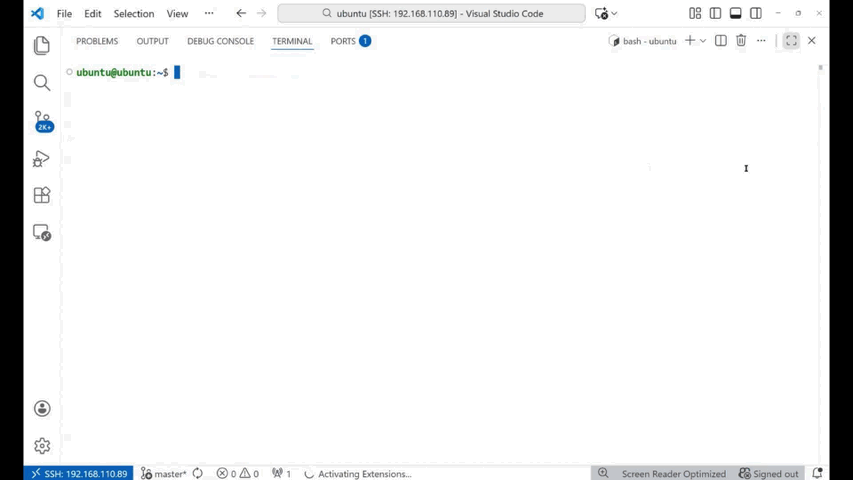Open the launch profile dropdown next to plus
Viewport: 853px width, 480px height.
pyautogui.click(x=703, y=41)
